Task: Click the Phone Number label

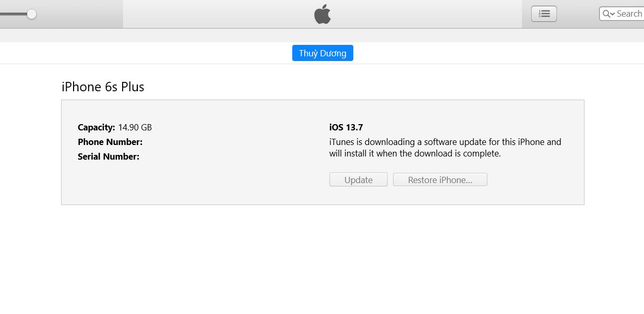Action: 110,142
